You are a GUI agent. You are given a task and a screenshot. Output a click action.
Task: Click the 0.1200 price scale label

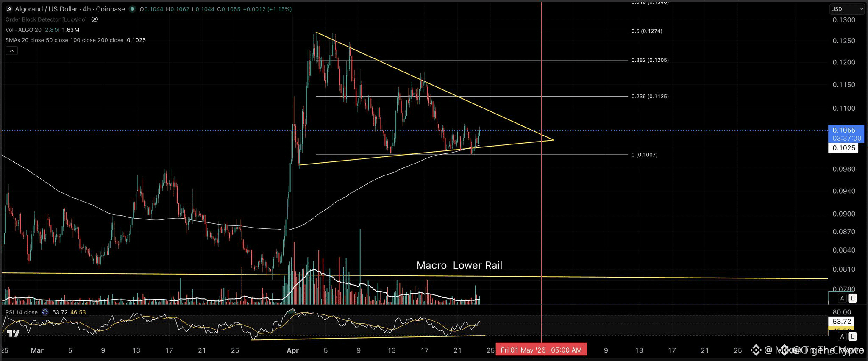[x=844, y=62]
